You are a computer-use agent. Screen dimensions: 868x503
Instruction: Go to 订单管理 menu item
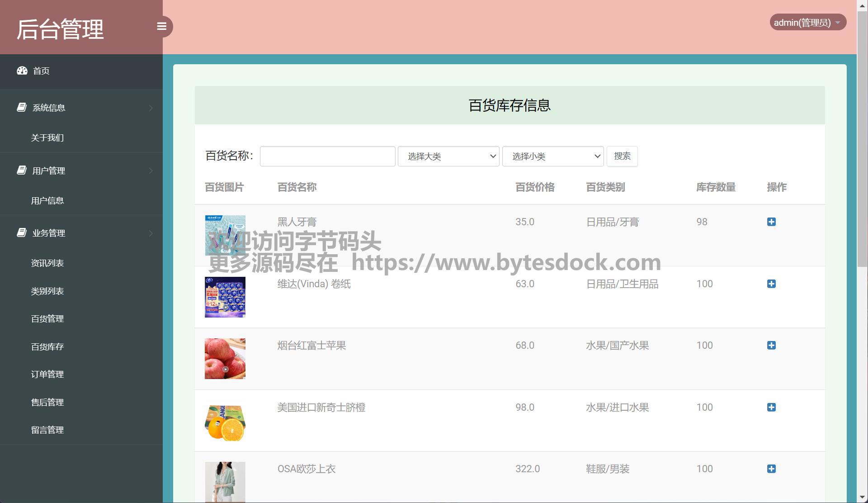47,374
